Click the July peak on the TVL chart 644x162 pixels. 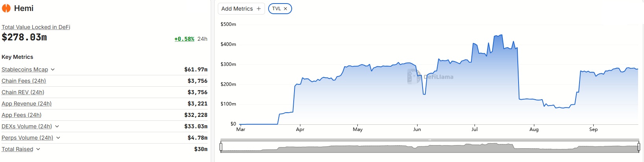501,35
